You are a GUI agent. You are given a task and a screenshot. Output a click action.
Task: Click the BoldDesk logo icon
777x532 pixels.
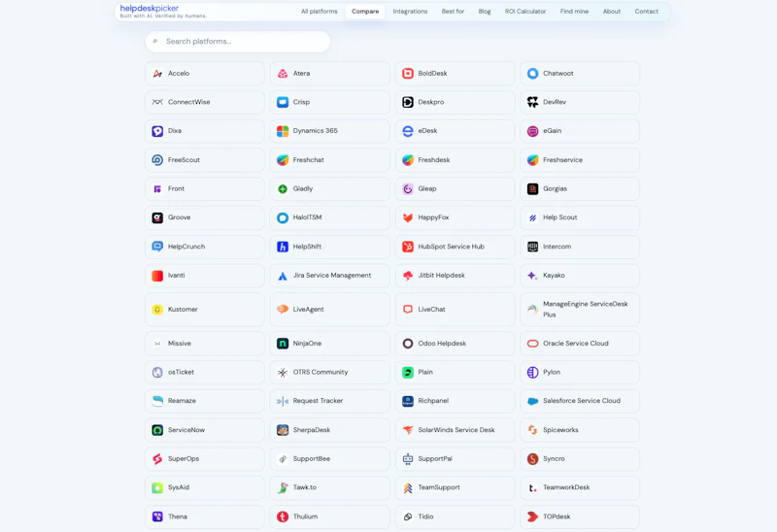pos(408,74)
